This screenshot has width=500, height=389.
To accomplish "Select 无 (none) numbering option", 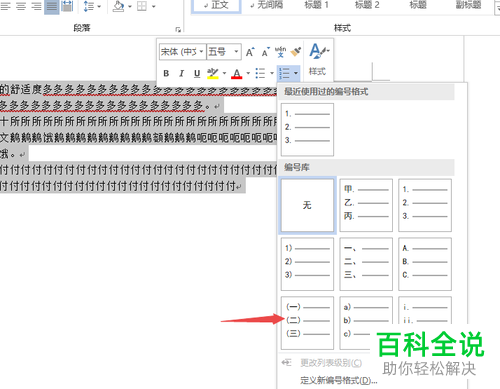I will (307, 205).
